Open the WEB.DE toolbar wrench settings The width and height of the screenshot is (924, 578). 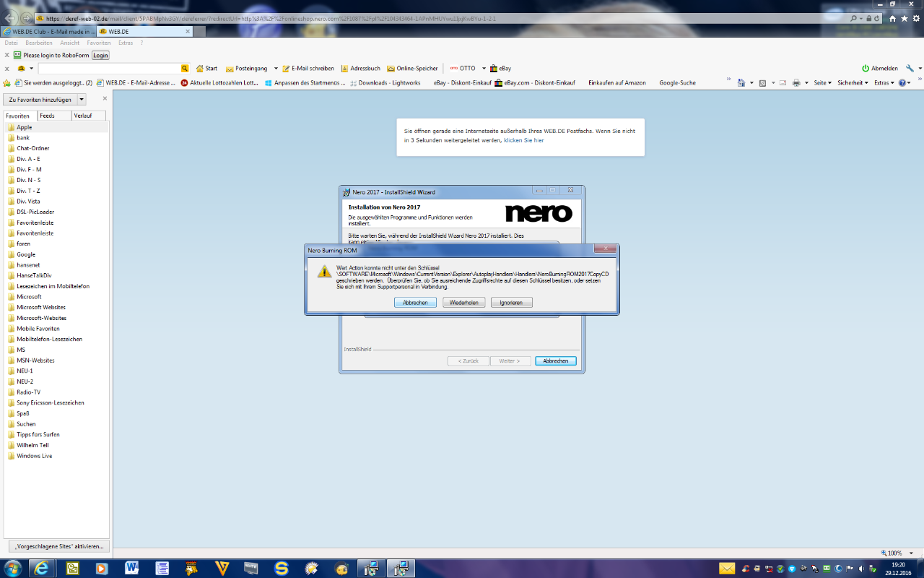[910, 68]
